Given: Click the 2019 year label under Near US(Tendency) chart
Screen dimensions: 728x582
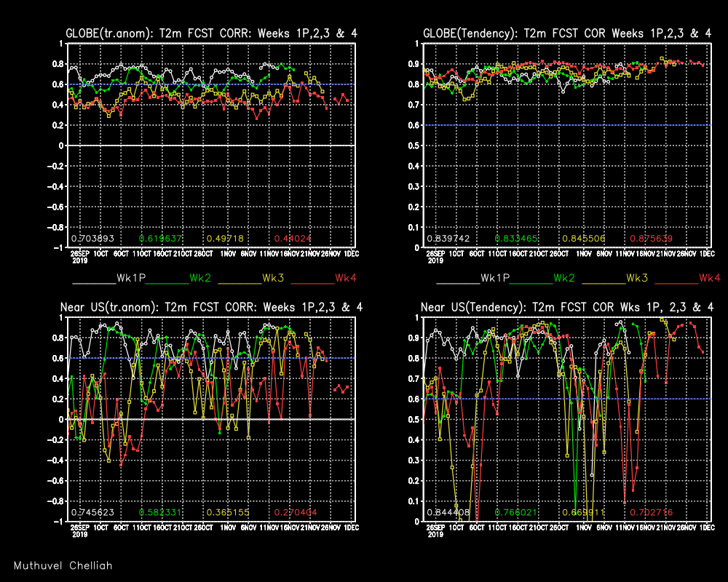Looking at the screenshot, I should [435, 535].
